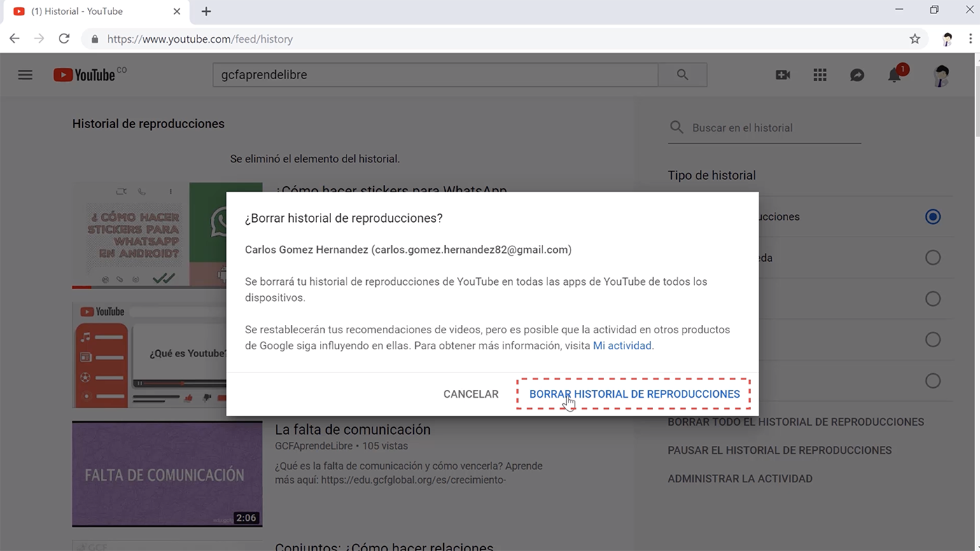Open video title La falta de comunicación
This screenshot has width=980, height=551.
[353, 429]
